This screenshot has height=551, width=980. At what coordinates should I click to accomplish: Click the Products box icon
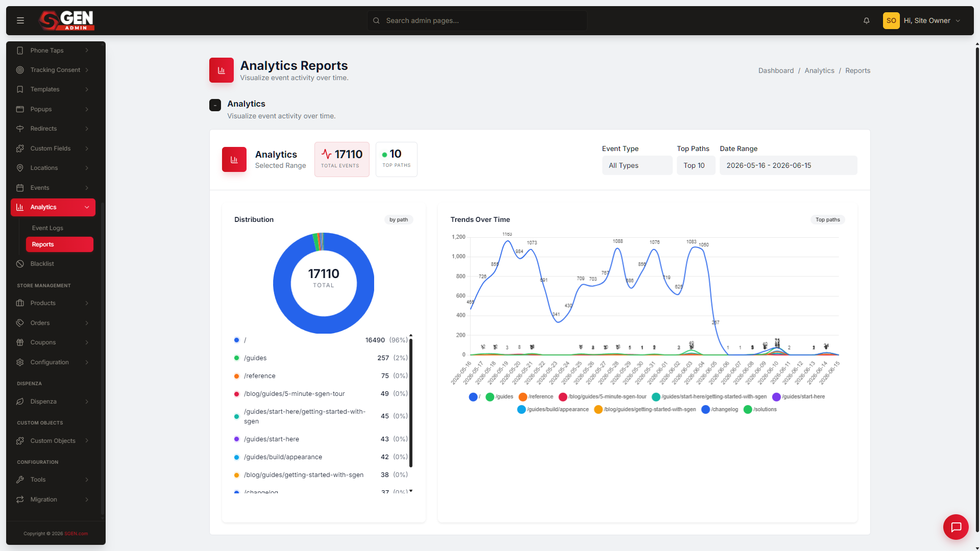click(20, 303)
